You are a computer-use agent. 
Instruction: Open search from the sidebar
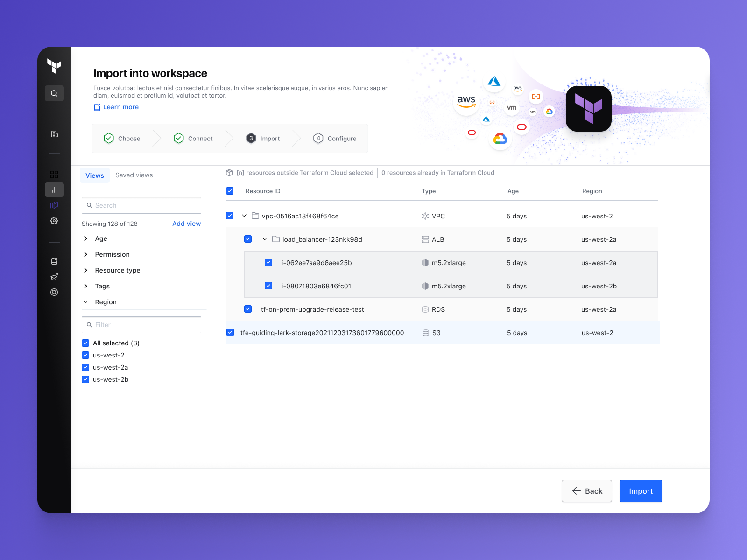54,93
